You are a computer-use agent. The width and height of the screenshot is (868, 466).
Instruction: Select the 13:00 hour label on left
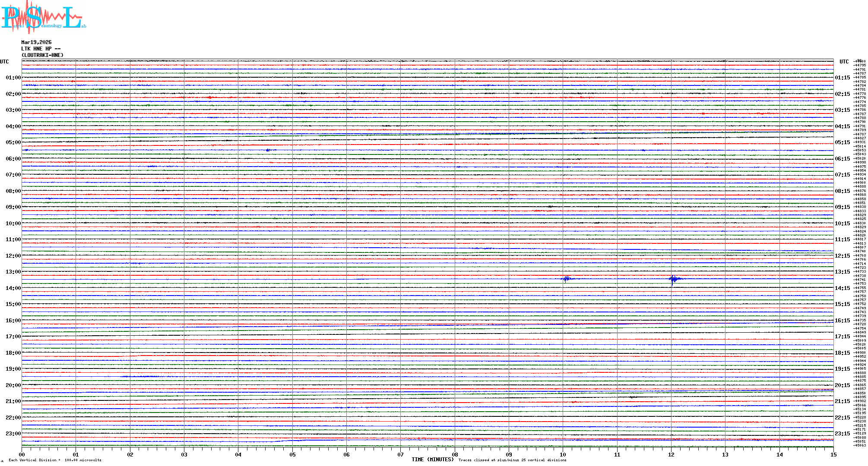[x=13, y=272]
